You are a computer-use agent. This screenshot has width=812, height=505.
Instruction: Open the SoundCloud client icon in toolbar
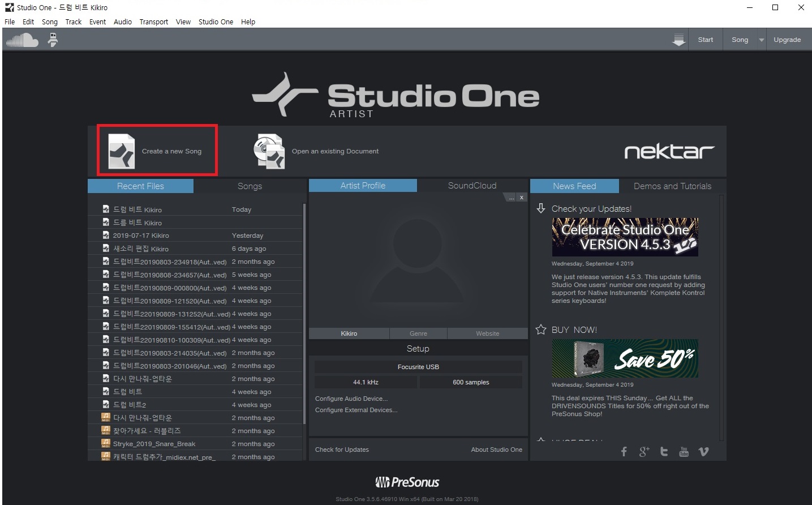click(x=22, y=40)
